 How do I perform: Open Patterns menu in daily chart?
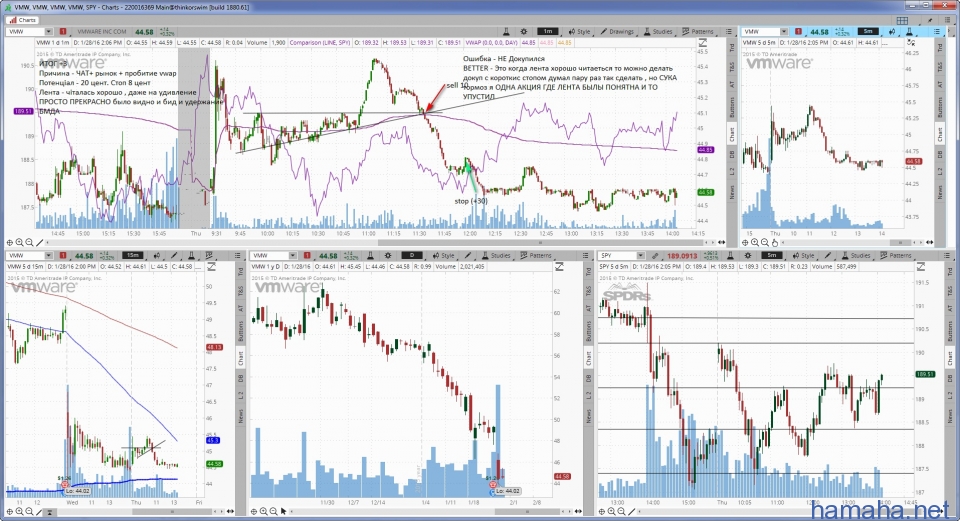click(536, 256)
